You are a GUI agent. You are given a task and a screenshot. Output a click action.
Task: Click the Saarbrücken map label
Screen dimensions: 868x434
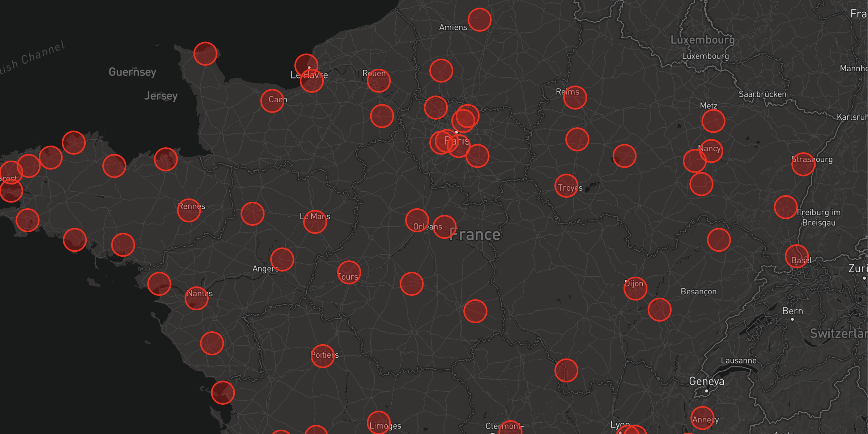762,94
